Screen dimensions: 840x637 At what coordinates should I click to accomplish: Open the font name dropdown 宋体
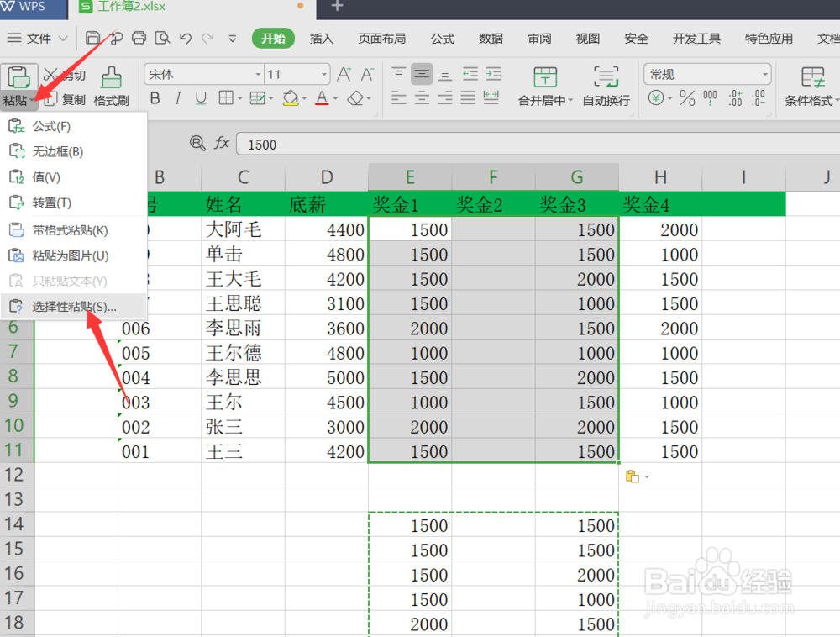258,75
